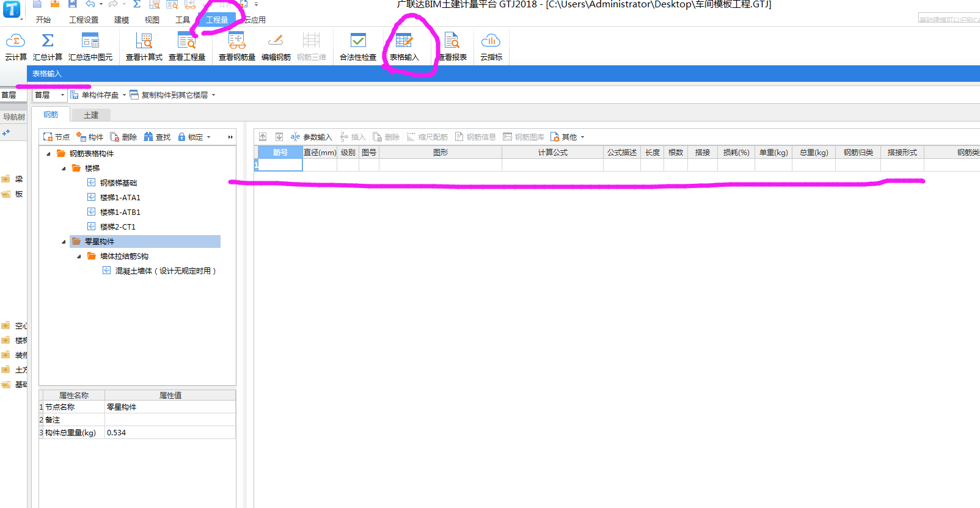The width and height of the screenshot is (980, 508).
Task: Switch to the 建模 ribbon tab
Action: click(x=122, y=20)
